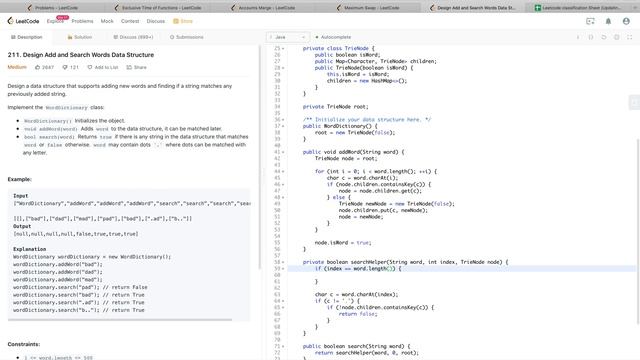The height and width of the screenshot is (360, 640).
Task: Click the 'return false;' line in editor
Action: pyautogui.click(x=358, y=314)
